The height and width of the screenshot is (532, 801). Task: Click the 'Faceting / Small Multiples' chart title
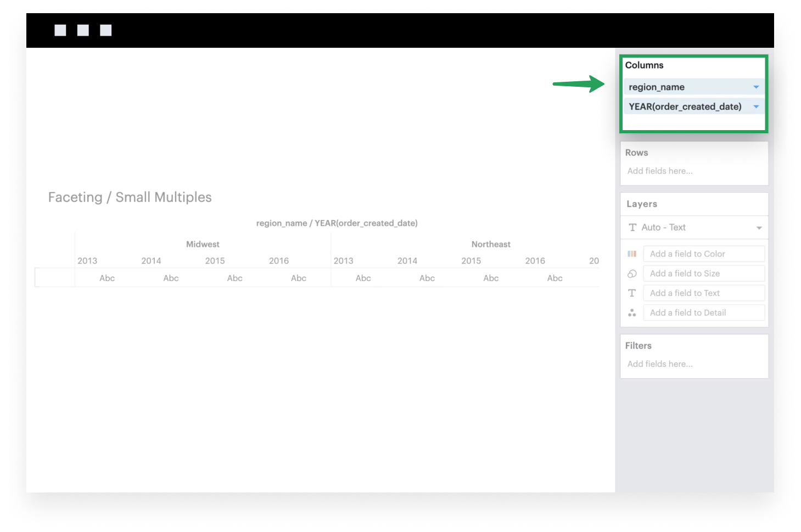click(130, 197)
